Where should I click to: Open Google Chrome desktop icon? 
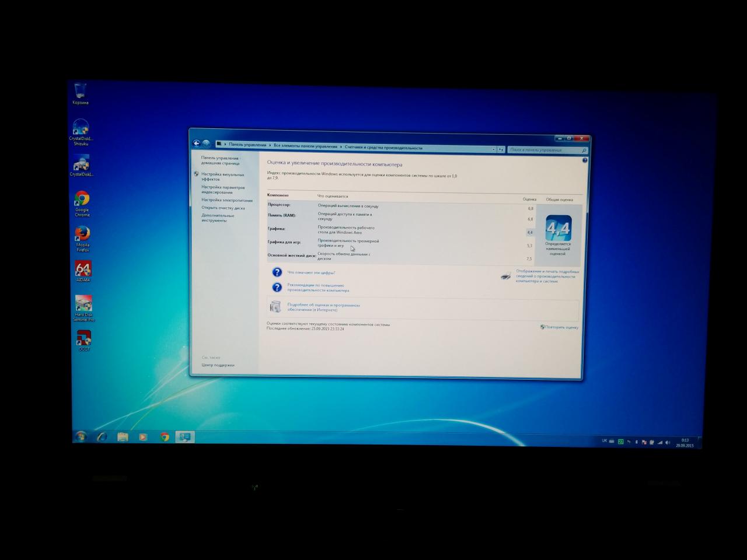click(82, 199)
